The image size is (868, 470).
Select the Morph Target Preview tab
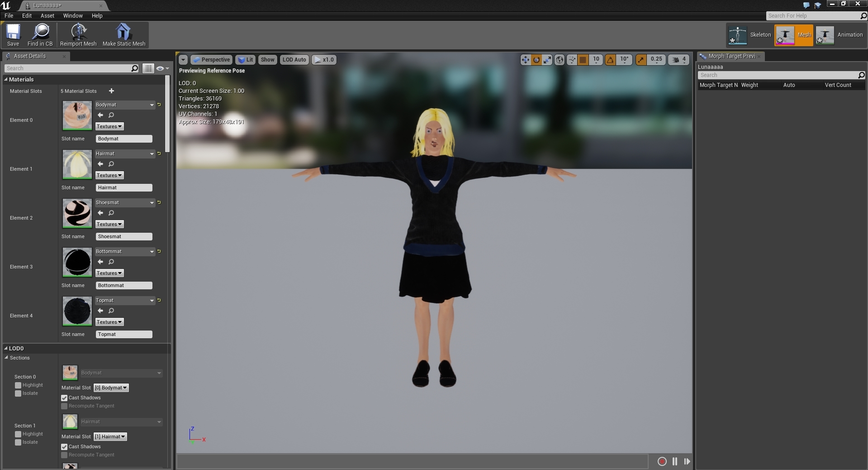coord(731,56)
